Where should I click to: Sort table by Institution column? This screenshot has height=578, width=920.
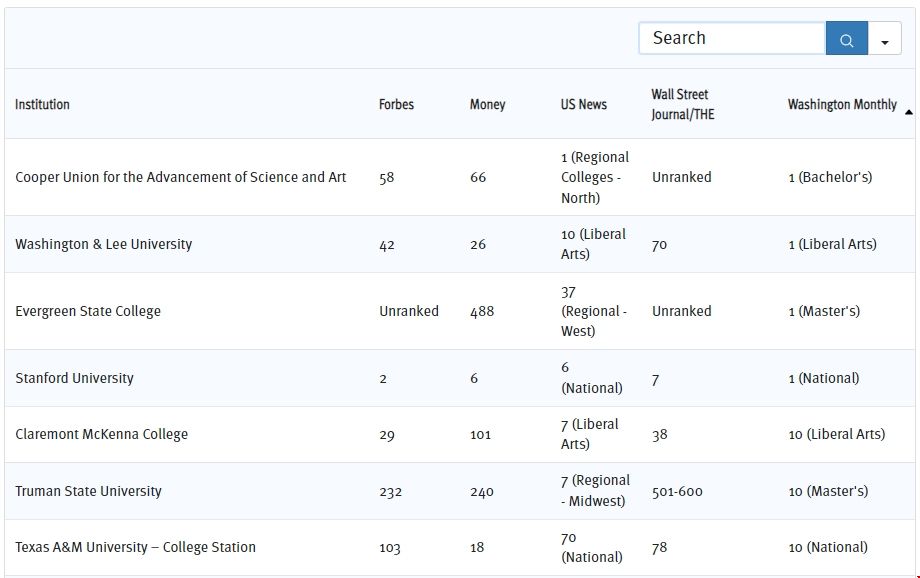click(43, 105)
